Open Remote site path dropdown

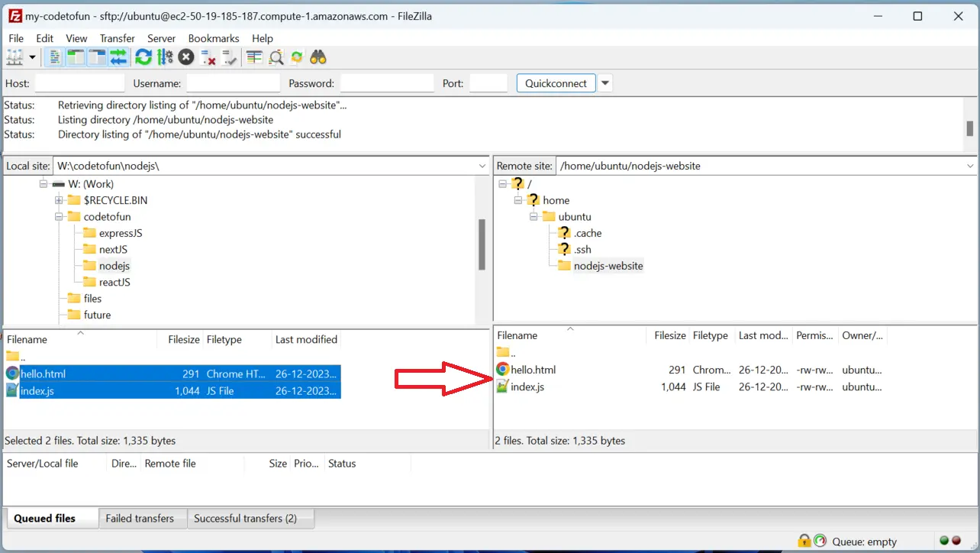click(x=970, y=166)
